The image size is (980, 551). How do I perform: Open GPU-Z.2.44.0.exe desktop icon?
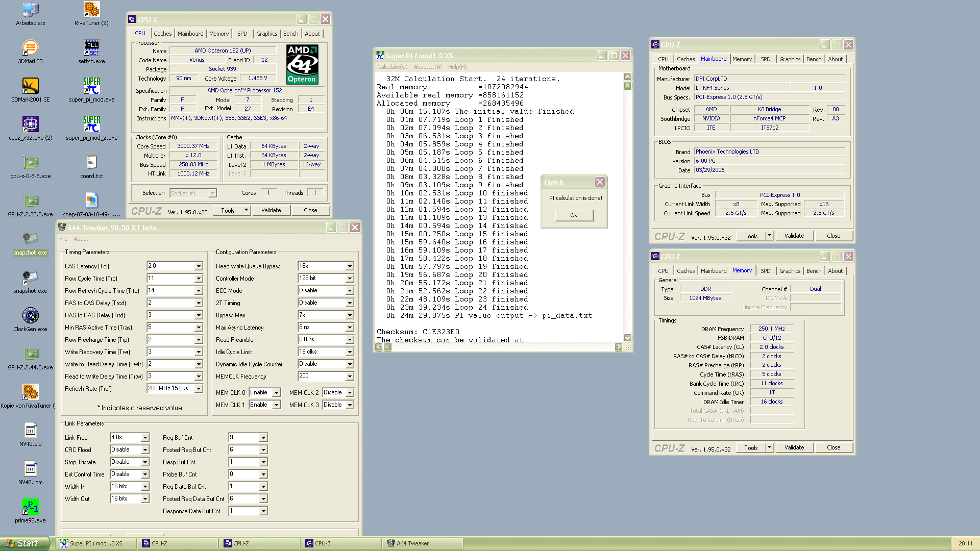click(30, 358)
